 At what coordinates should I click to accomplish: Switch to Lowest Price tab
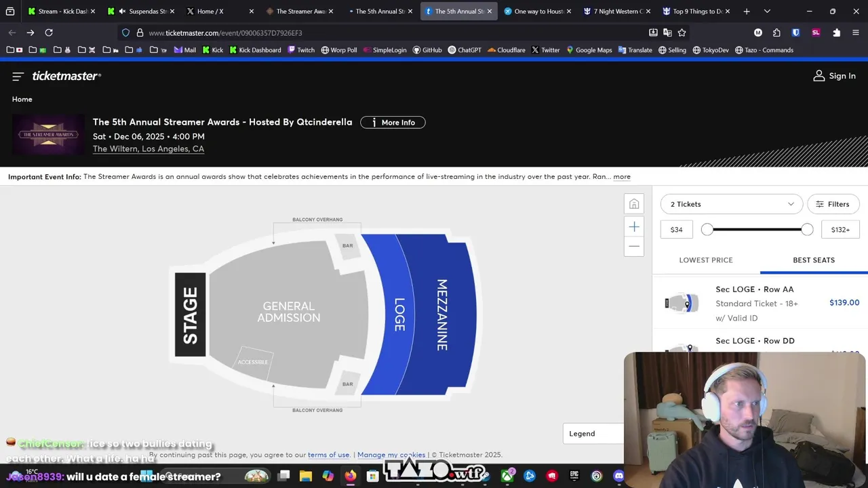[706, 260]
